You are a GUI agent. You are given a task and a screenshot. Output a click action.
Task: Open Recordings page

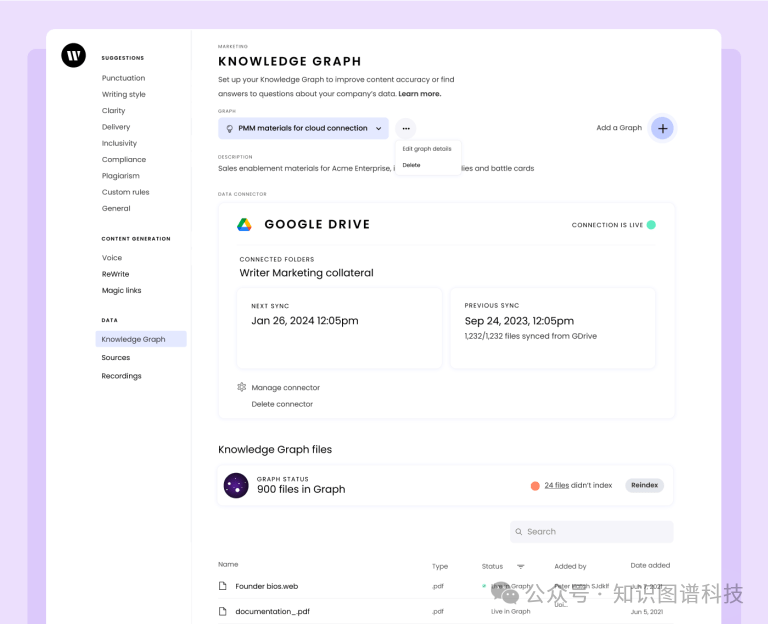[x=121, y=376]
